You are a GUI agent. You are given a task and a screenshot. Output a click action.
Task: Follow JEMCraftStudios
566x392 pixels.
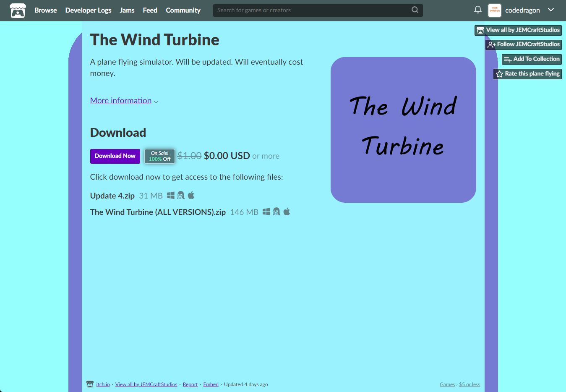tap(524, 44)
